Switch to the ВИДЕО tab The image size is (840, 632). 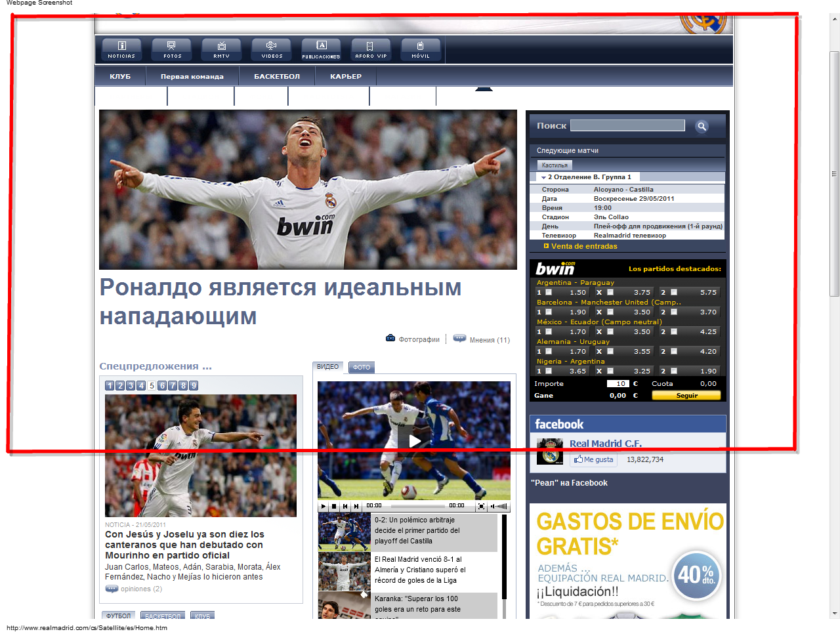(x=328, y=367)
